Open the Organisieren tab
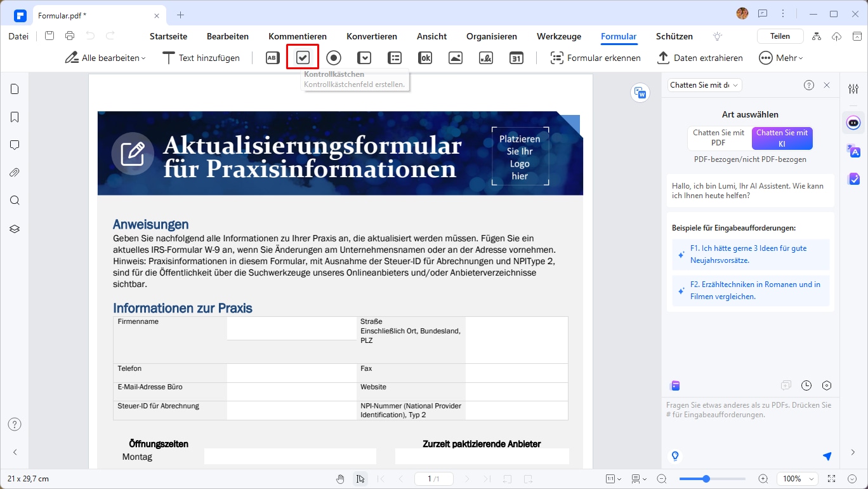Image resolution: width=868 pixels, height=489 pixels. coord(492,36)
